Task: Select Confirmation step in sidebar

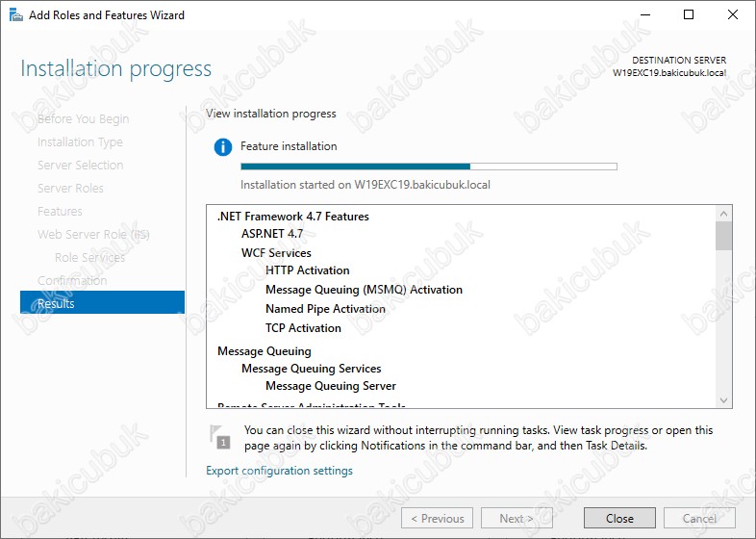Action: coord(72,280)
